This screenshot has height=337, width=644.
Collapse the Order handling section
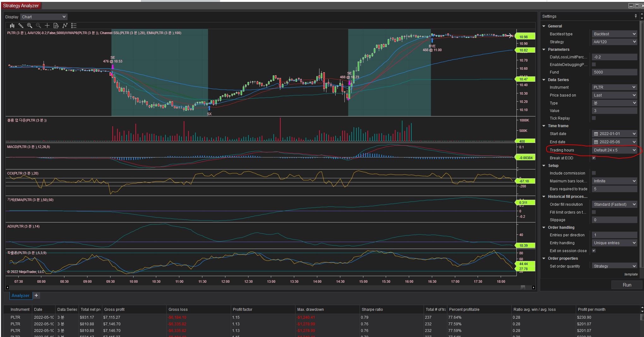[544, 228]
